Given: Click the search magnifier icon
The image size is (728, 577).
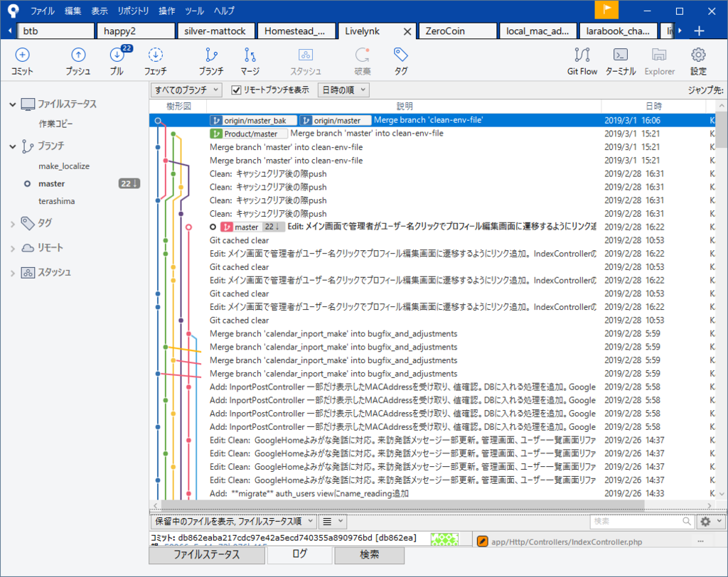Looking at the screenshot, I should click(686, 522).
